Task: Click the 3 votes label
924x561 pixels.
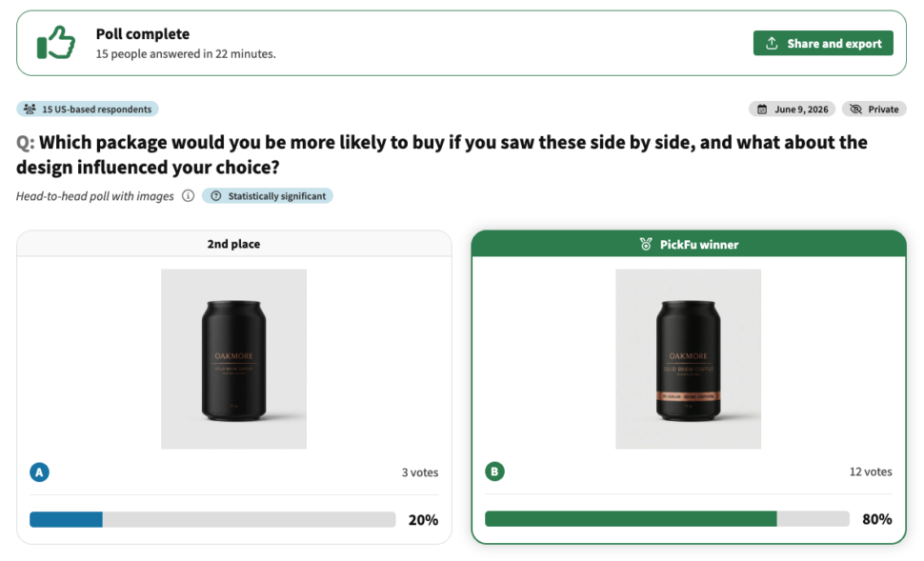Action: click(420, 472)
